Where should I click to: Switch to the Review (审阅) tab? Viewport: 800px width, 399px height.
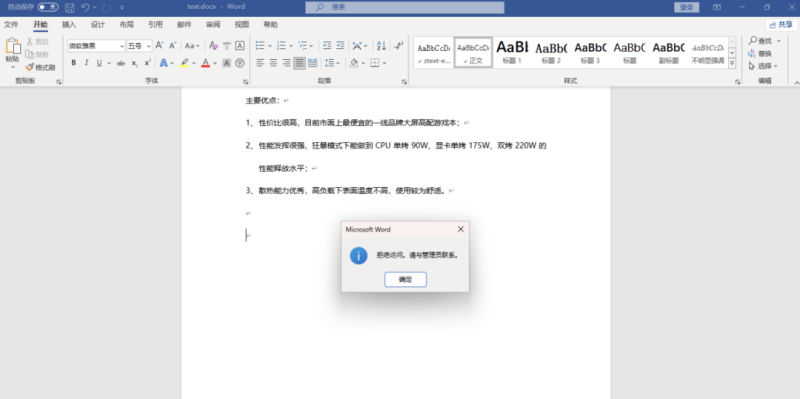pos(213,24)
